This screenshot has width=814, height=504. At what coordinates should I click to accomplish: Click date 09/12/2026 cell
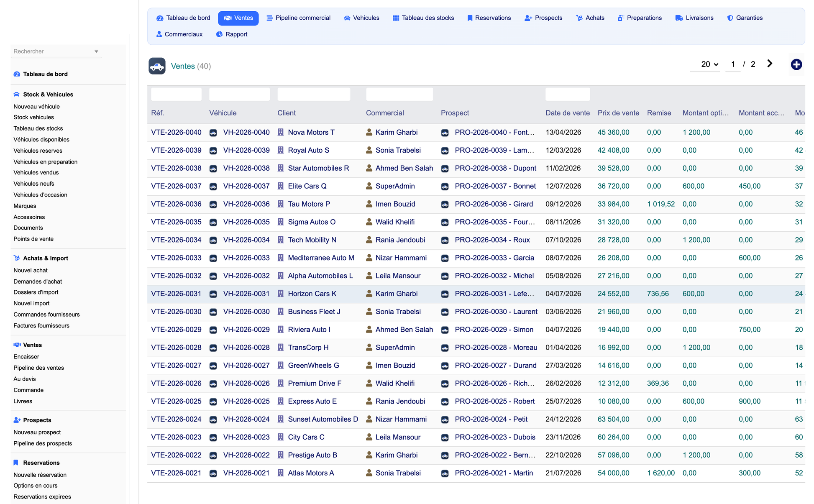point(563,204)
